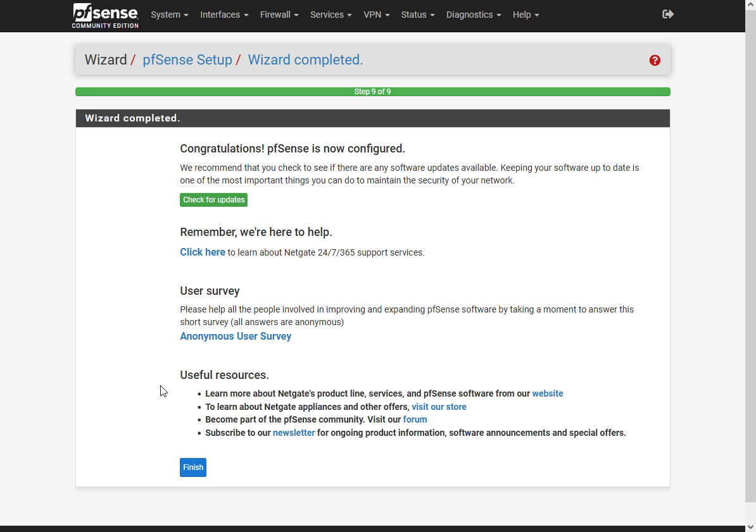Open the Firewall menu
The width and height of the screenshot is (756, 532).
click(x=279, y=15)
